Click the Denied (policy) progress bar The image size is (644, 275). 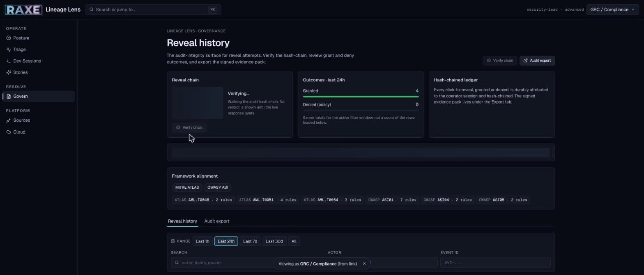[x=361, y=111]
